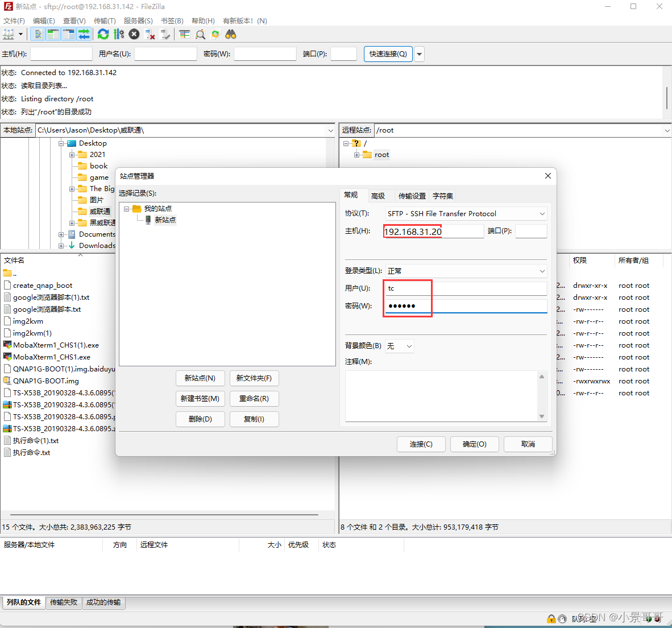Disconnect from the current server
672x628 pixels.
[x=150, y=34]
